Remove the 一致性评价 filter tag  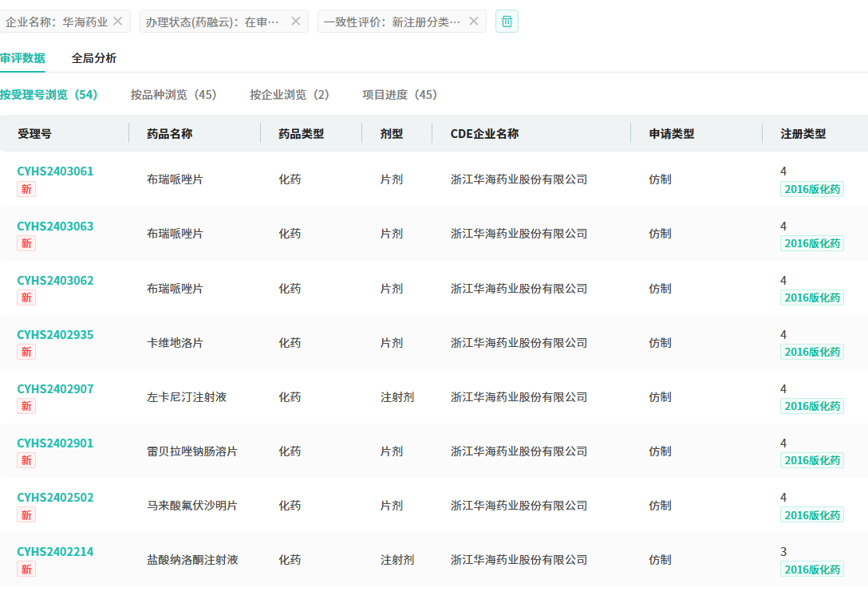[474, 22]
